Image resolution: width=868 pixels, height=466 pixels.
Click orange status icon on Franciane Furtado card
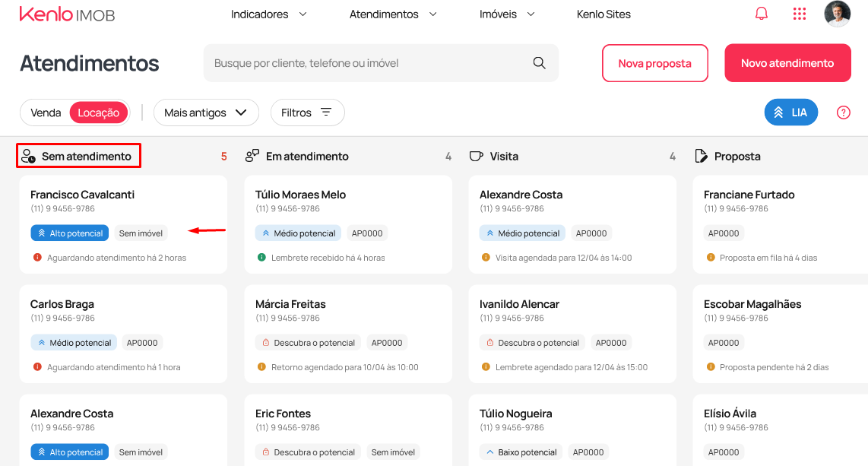click(x=711, y=258)
